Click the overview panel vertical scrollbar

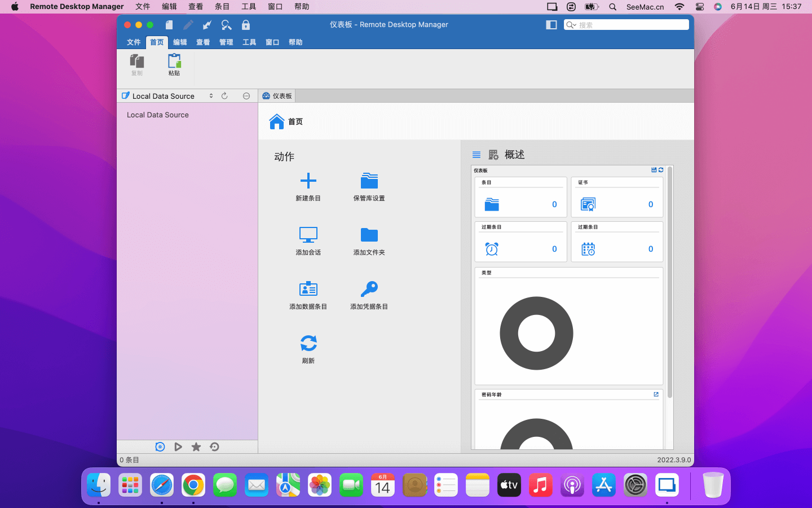(x=670, y=282)
